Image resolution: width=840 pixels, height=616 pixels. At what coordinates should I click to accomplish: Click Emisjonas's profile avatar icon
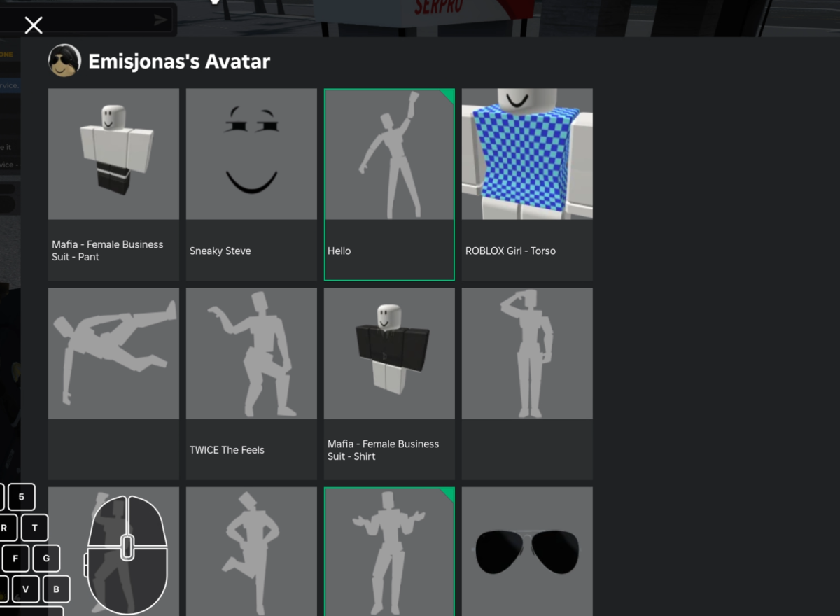64,62
